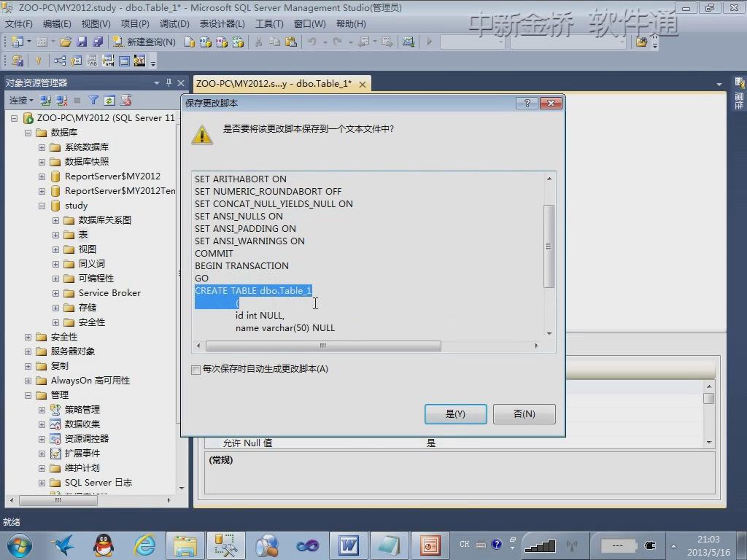The height and width of the screenshot is (560, 747).
Task: Open the 连接 dropdown in Object Explorer
Action: (21, 101)
